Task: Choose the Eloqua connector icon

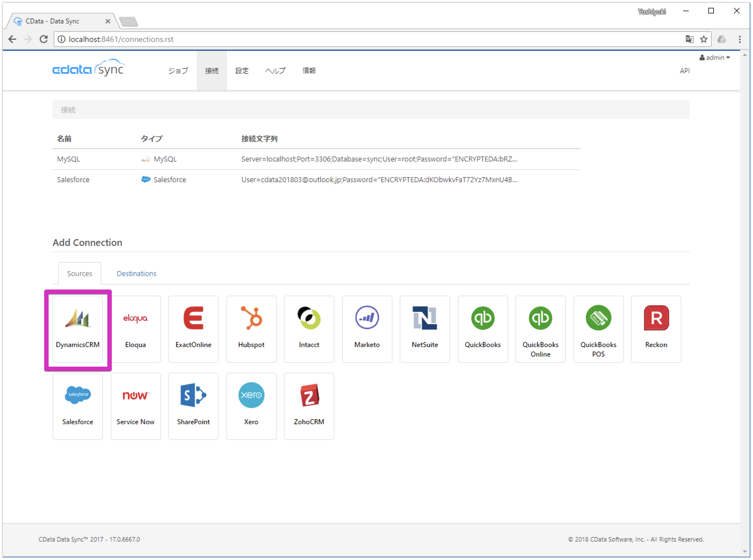Action: click(136, 328)
